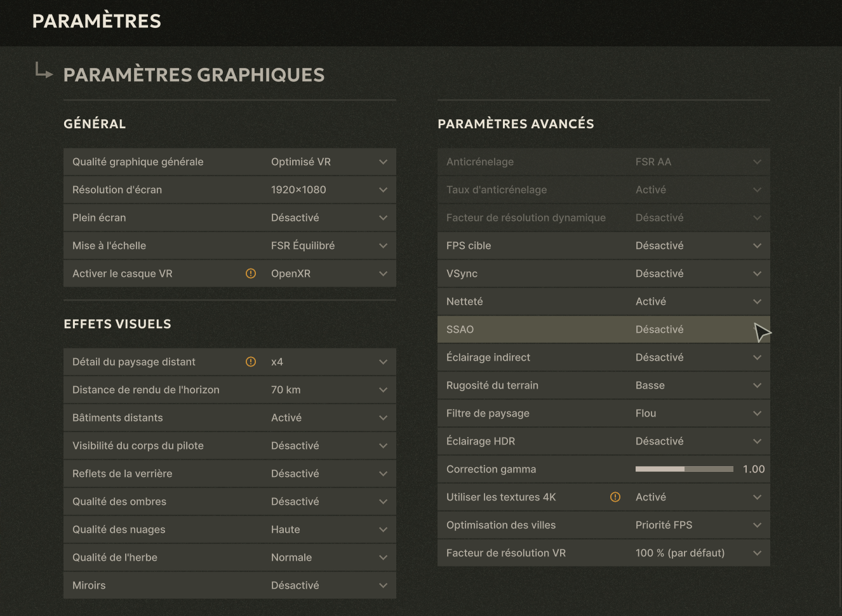Open the Éclairage indirect dropdown

click(604, 358)
